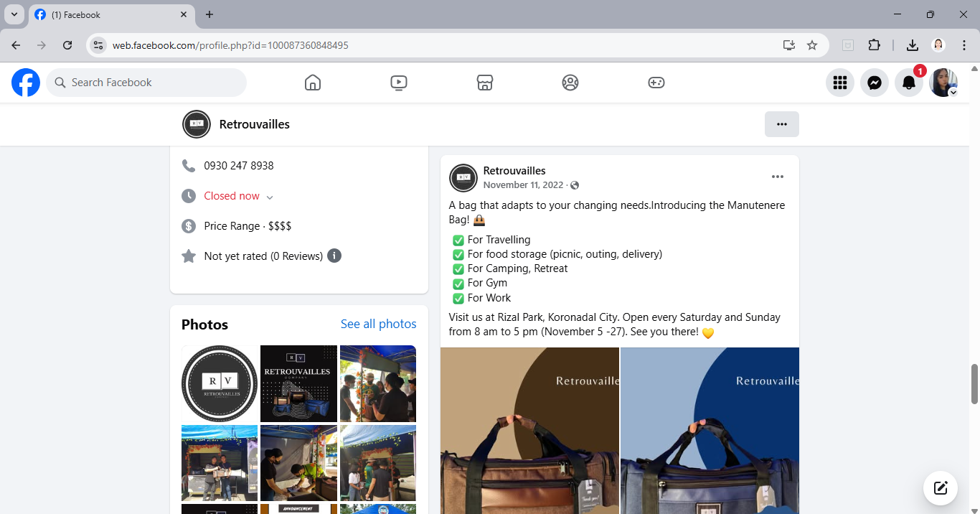The image size is (980, 514).
Task: Open the Groups icon
Action: click(570, 83)
